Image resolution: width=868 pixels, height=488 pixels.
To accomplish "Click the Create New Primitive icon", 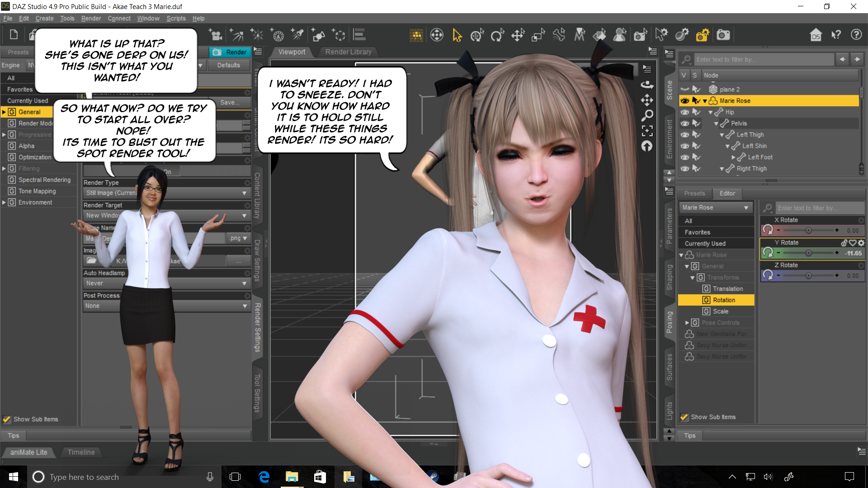I will tap(318, 35).
